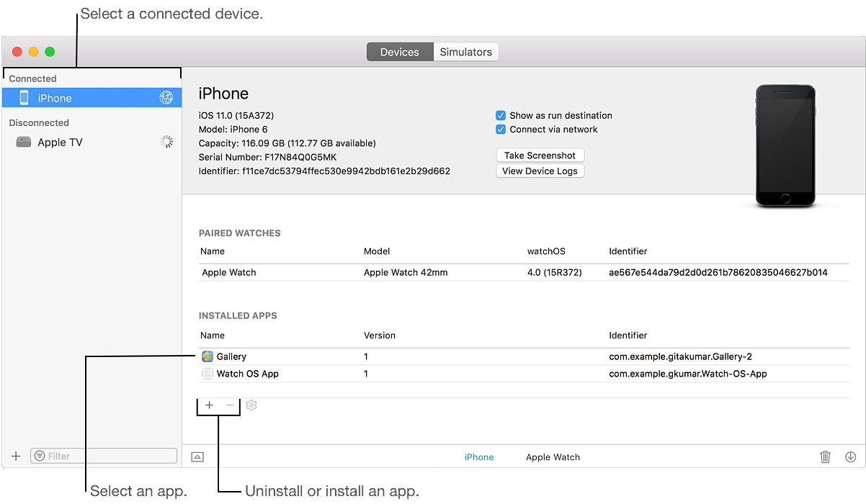
Task: Click Identifier column header in Installed Apps
Action: pyautogui.click(x=628, y=336)
